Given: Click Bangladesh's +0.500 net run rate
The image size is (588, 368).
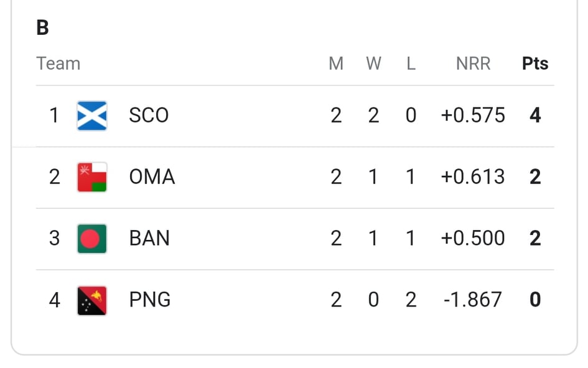Looking at the screenshot, I should 473,238.
